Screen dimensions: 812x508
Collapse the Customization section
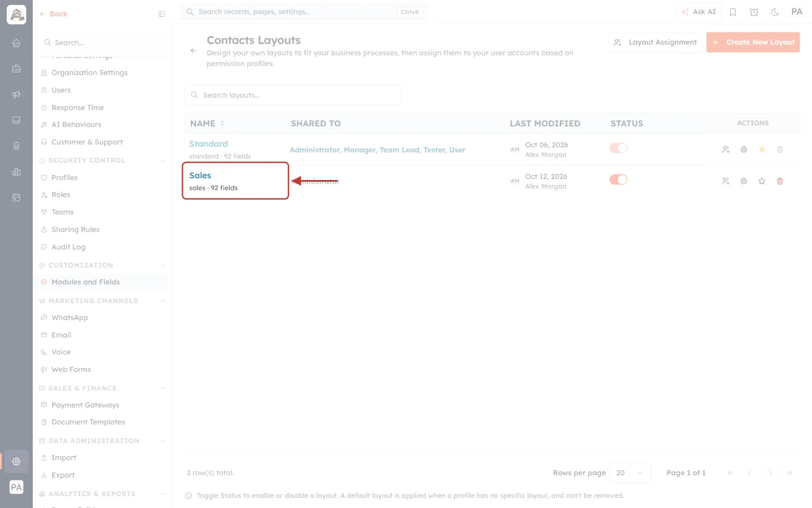pos(163,265)
